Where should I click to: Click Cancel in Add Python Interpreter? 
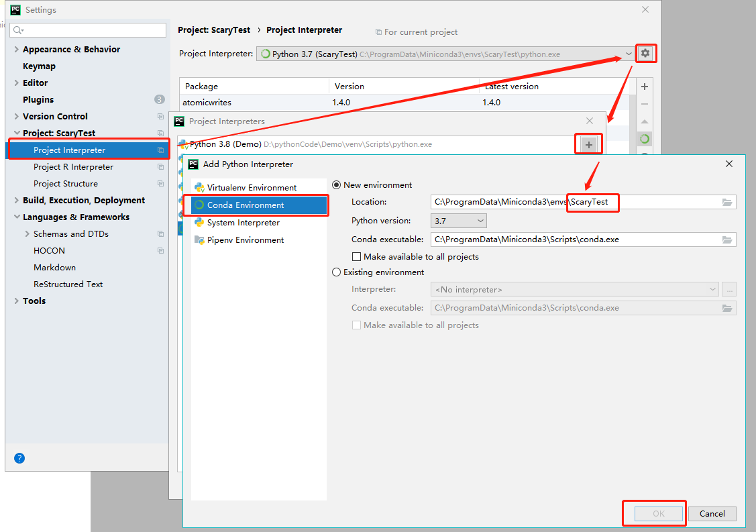pyautogui.click(x=712, y=514)
